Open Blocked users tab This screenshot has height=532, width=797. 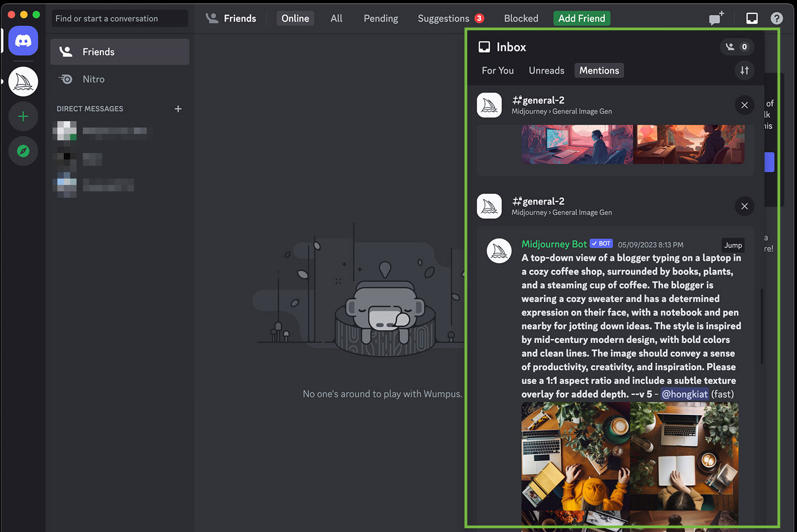click(521, 18)
